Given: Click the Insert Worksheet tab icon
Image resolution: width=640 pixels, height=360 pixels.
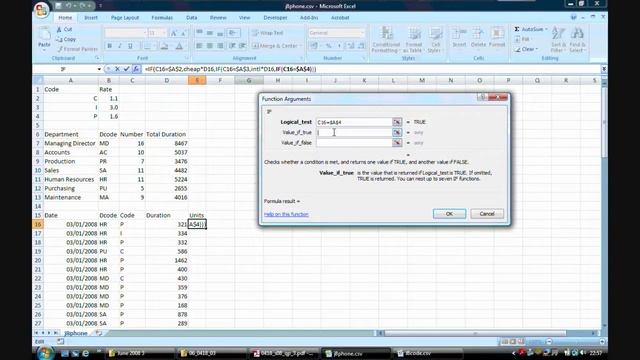Looking at the screenshot, I should pos(98,333).
